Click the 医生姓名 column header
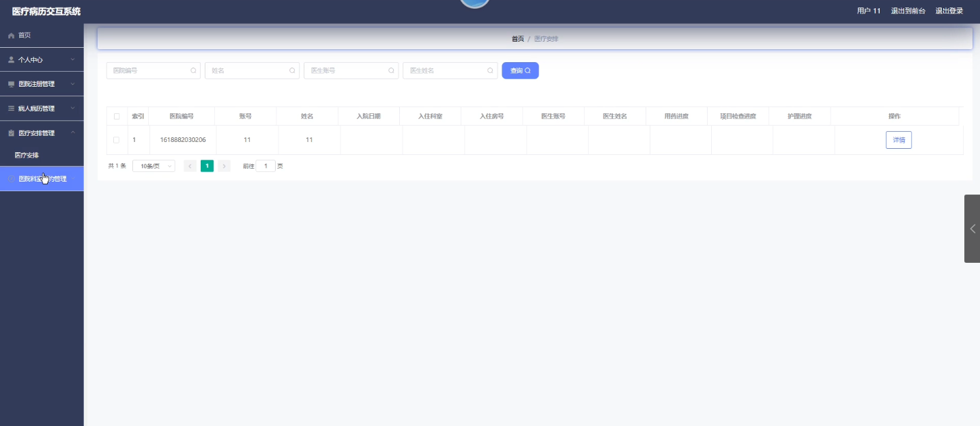The image size is (980, 426). pyautogui.click(x=614, y=116)
